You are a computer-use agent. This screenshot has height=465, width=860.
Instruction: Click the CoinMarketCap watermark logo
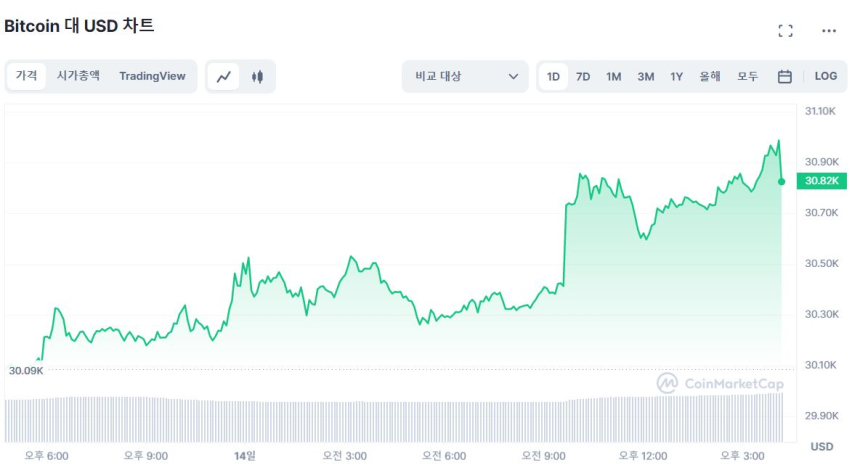click(720, 383)
